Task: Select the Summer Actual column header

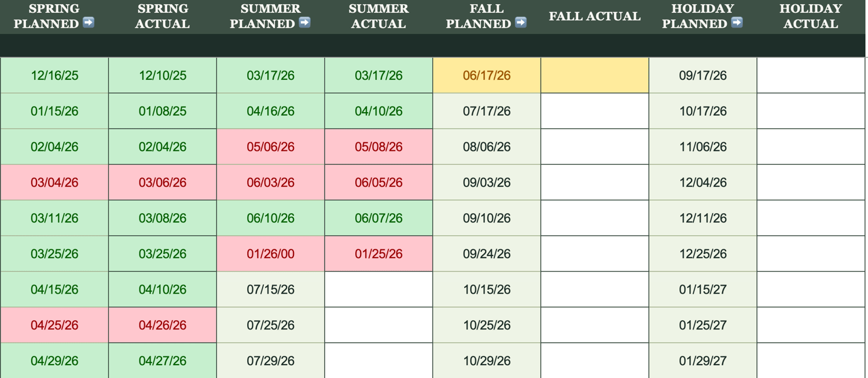Action: tap(378, 17)
